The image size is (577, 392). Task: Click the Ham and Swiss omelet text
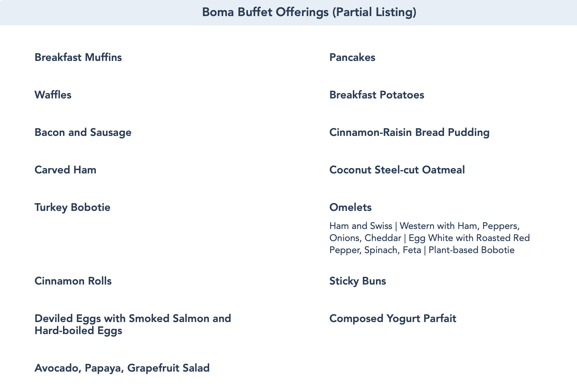coord(361,226)
